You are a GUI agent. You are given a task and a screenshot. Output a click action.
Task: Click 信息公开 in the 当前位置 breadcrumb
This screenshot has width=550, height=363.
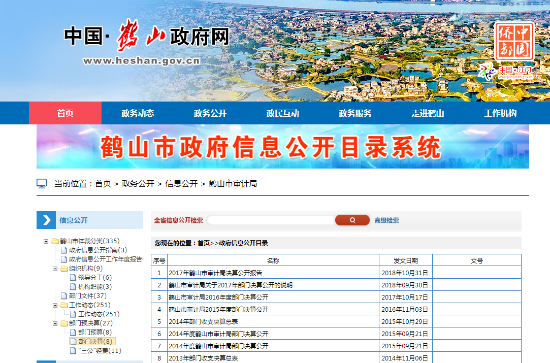181,183
